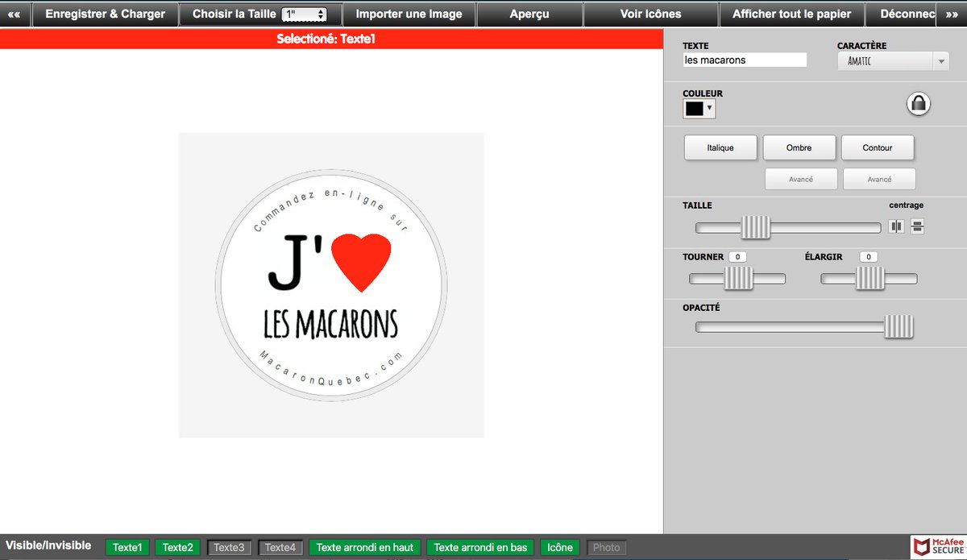
Task: Click the Élargir width slider handle
Action: click(x=870, y=279)
